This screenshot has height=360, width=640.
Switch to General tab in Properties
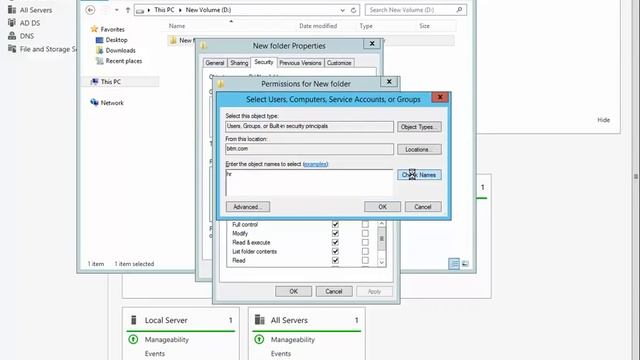tap(215, 63)
